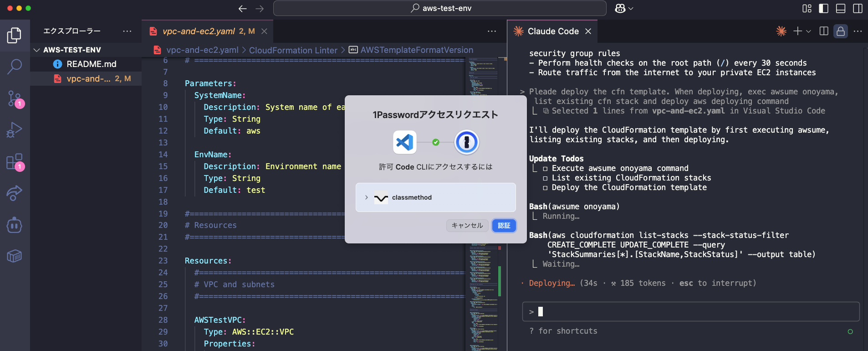Click the green status circle in Claude panel
Viewport: 868px width, 351px height.
(850, 331)
